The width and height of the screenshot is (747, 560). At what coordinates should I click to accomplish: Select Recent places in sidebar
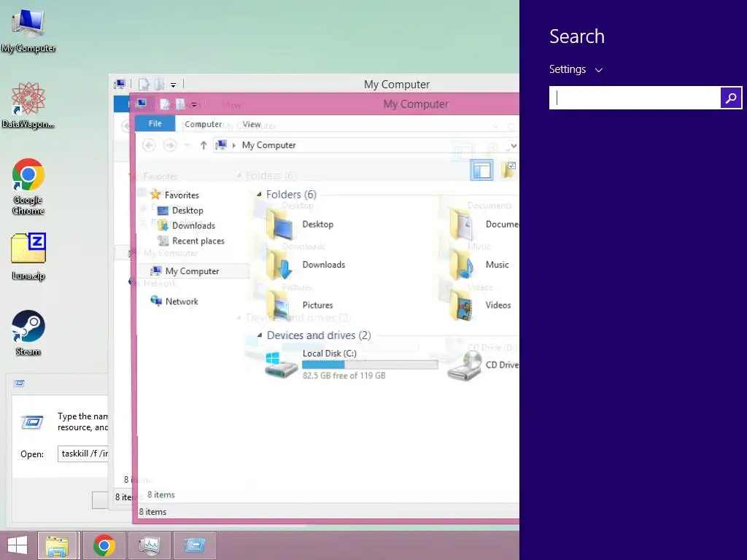pos(198,241)
